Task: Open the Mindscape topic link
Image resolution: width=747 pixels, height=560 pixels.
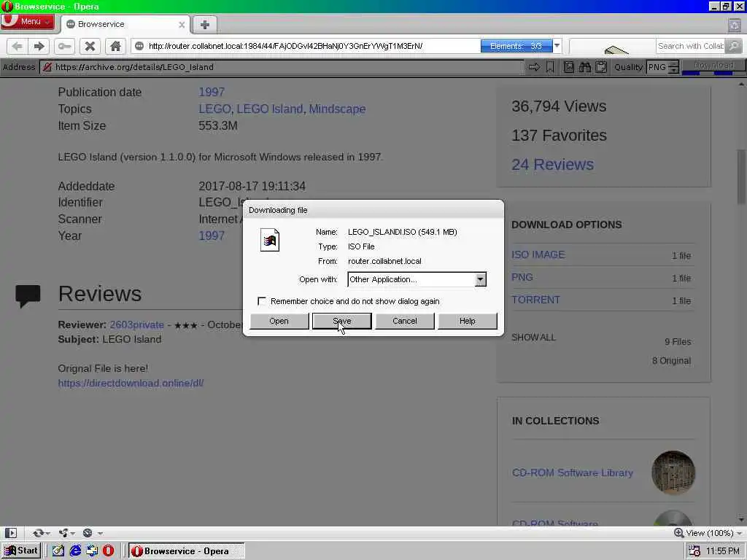Action: [337, 109]
